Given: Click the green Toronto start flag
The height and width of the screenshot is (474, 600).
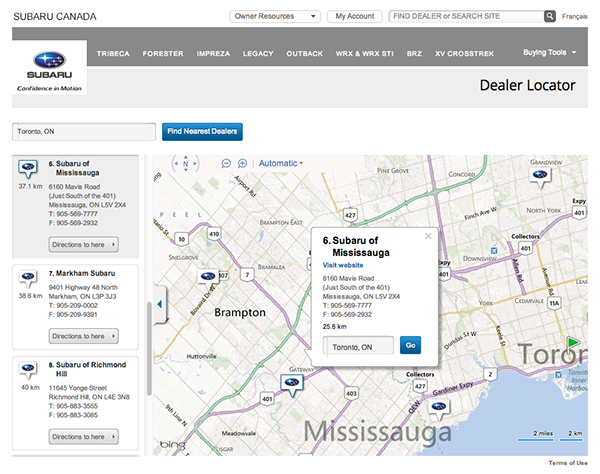Looking at the screenshot, I should pyautogui.click(x=573, y=342).
